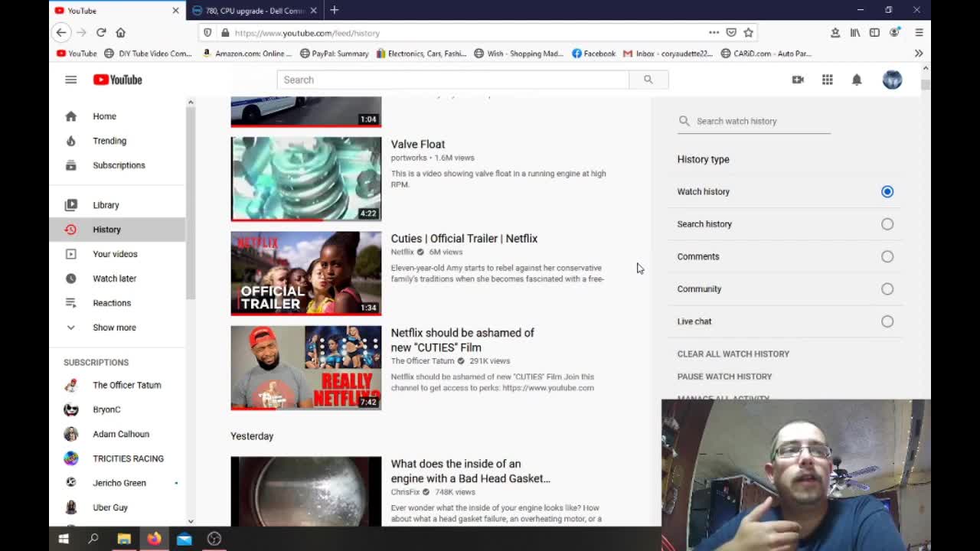Select the Live chat radio button
Screen dimensions: 980x551
point(887,321)
